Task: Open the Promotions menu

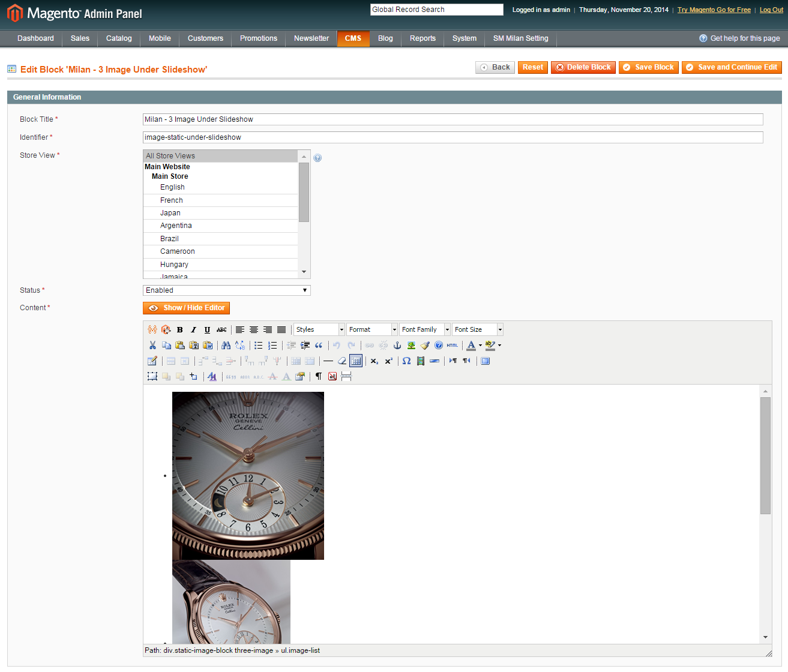Action: (259, 38)
